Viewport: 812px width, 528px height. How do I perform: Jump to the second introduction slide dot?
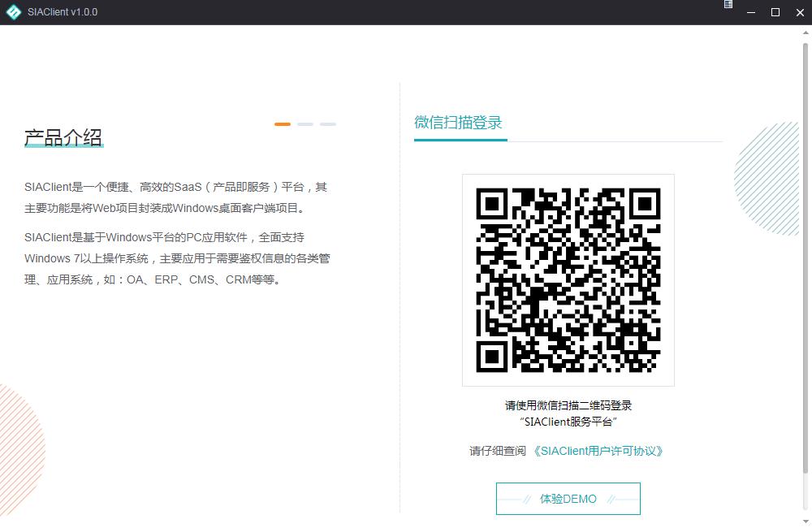tap(305, 123)
